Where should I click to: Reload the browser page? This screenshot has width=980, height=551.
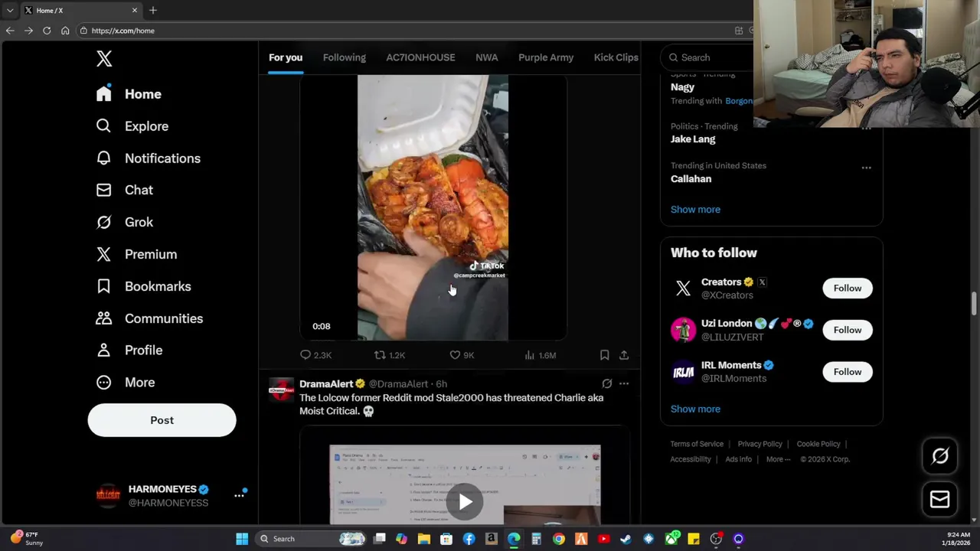click(x=47, y=31)
